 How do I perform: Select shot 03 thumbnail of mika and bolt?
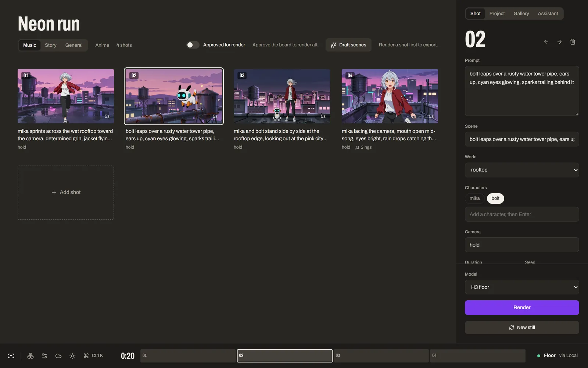[282, 96]
